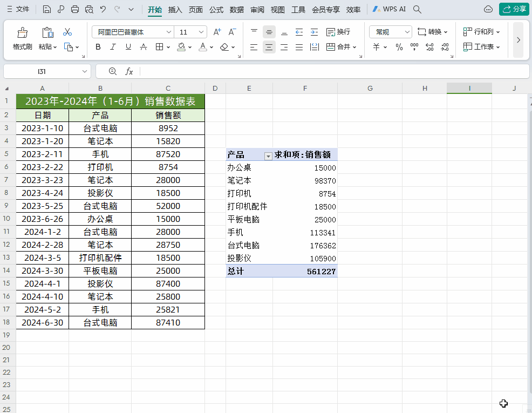Toggle italic formatting
Image resolution: width=532 pixels, height=413 pixels.
pyautogui.click(x=113, y=47)
